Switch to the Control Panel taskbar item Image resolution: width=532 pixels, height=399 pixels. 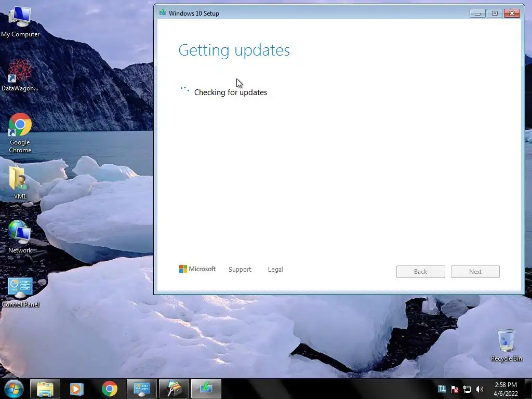(141, 389)
